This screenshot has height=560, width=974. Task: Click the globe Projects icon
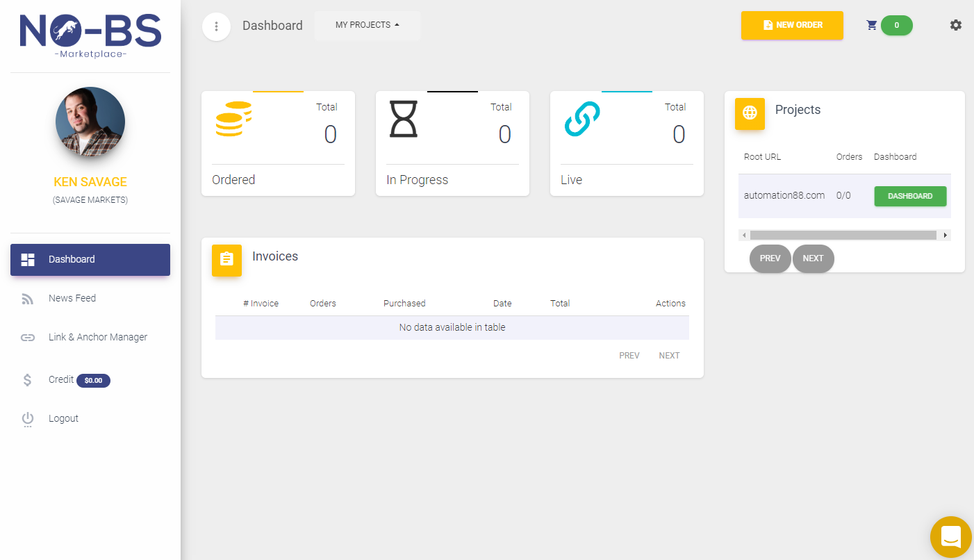750,113
